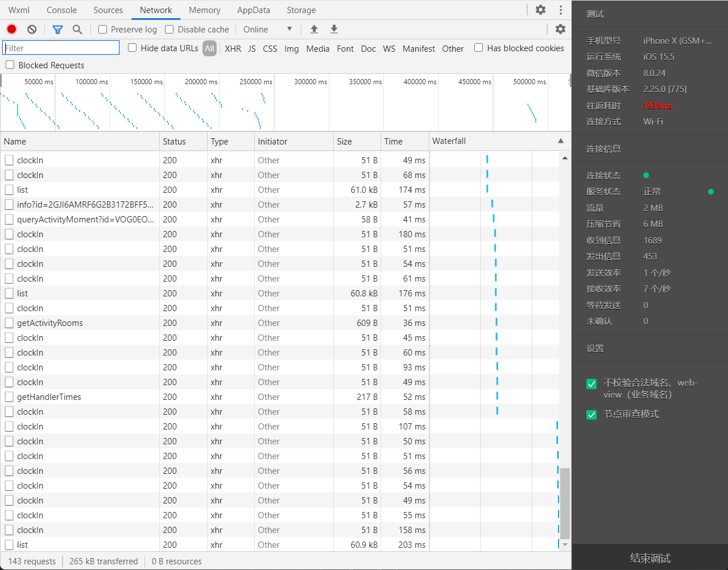Select the list request sized 61.0 kB

tap(279, 190)
